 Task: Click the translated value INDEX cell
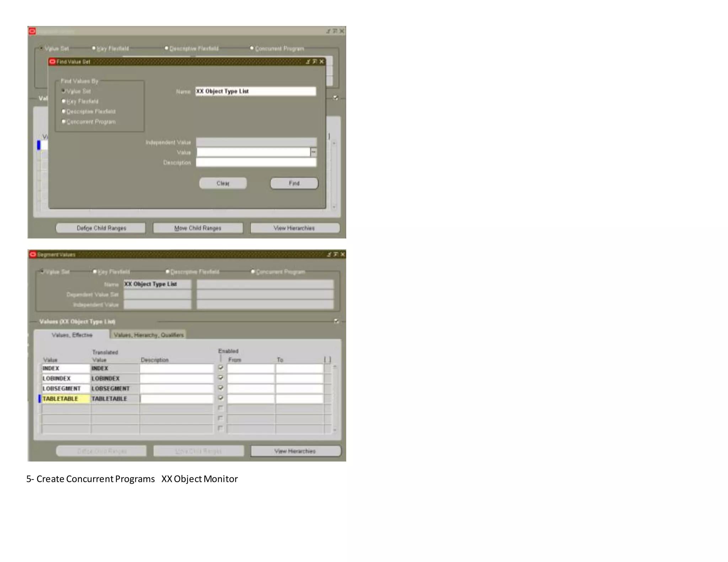(x=115, y=368)
